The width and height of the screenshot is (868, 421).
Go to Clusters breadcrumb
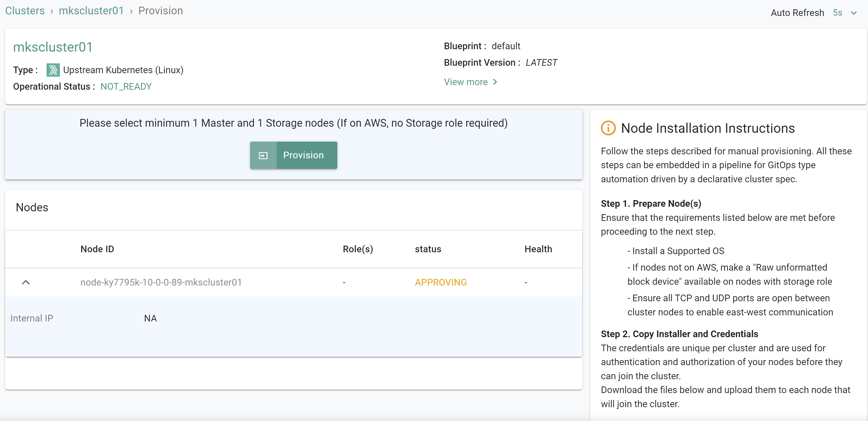tap(25, 11)
